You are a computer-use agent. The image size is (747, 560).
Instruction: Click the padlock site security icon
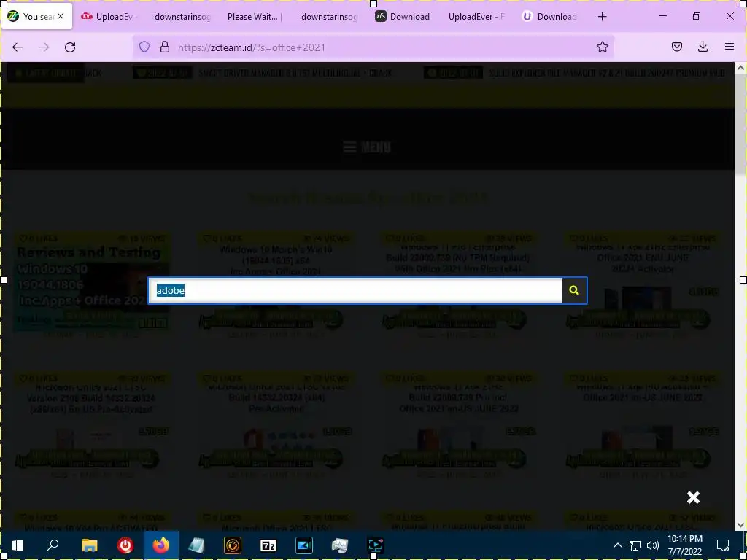(x=165, y=47)
